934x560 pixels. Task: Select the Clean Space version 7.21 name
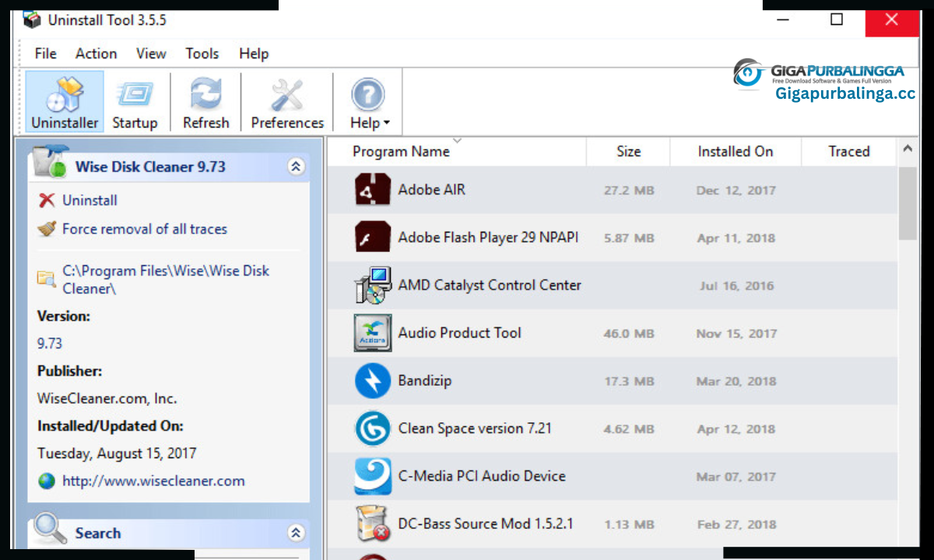point(475,429)
